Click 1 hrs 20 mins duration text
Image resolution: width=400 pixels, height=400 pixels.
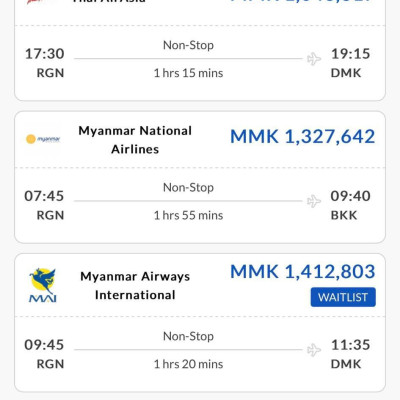click(188, 364)
